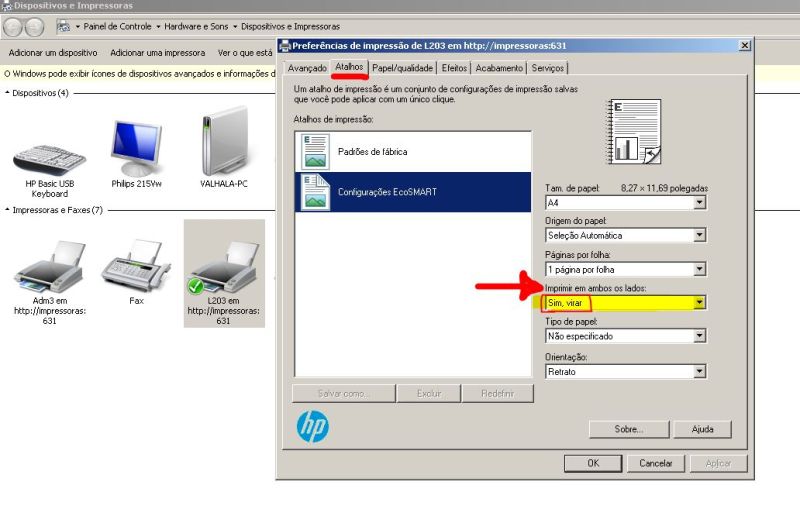This screenshot has height=523, width=800.
Task: Click the HP logo in dialog
Action: point(312,427)
